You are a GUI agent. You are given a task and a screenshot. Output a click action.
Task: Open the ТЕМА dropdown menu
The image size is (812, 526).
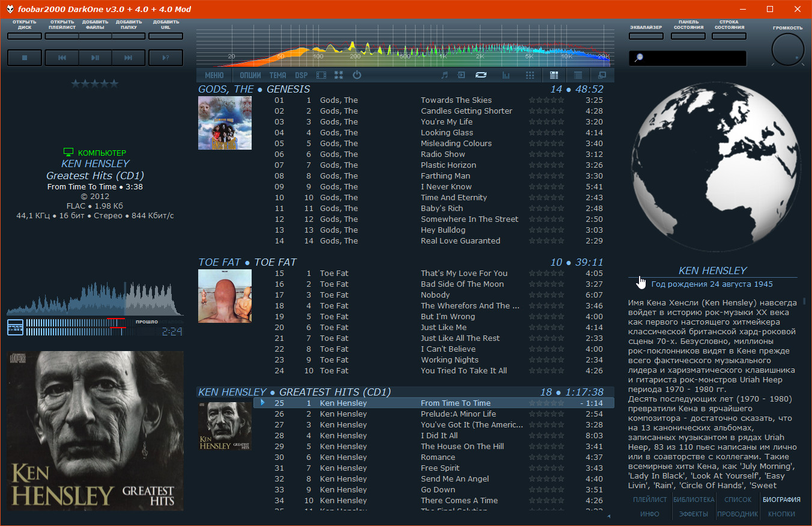pos(277,75)
